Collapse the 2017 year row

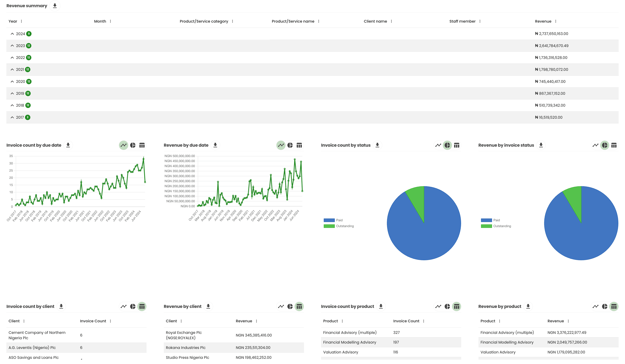click(x=12, y=117)
